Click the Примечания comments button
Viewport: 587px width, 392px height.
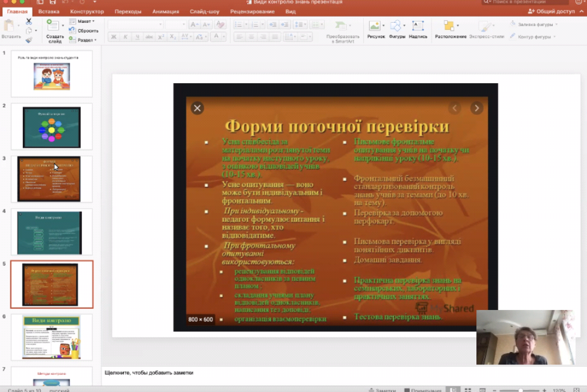(x=423, y=390)
